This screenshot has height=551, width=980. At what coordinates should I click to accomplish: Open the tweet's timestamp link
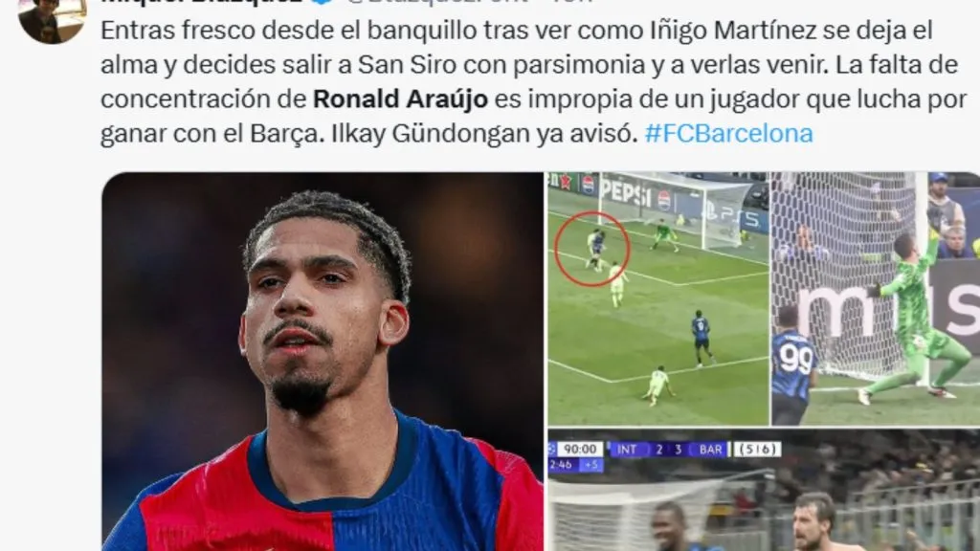click(x=574, y=2)
